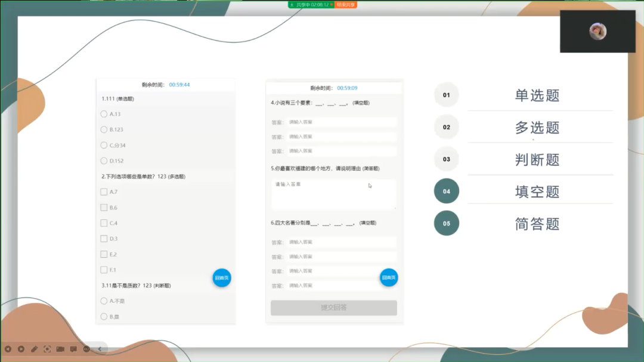Viewport: 644px width, 362px height.
Task: Select radio option B.是
Action: coord(104,317)
